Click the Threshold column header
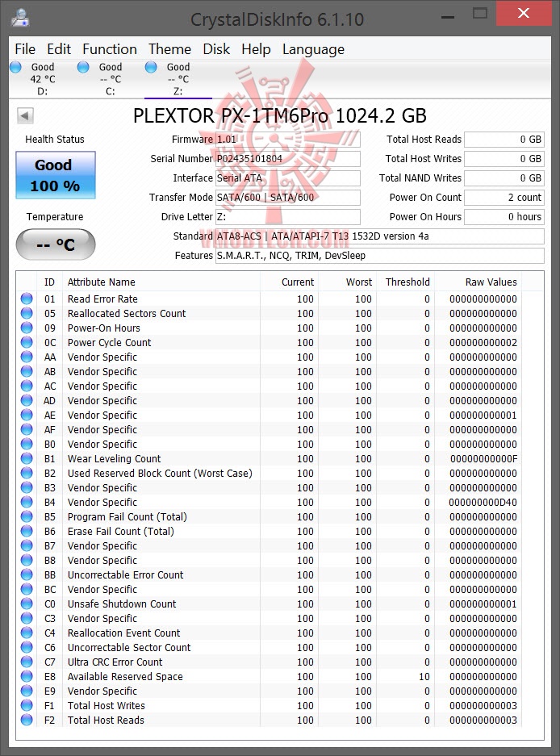Screen dimensions: 560x756 coord(407,282)
